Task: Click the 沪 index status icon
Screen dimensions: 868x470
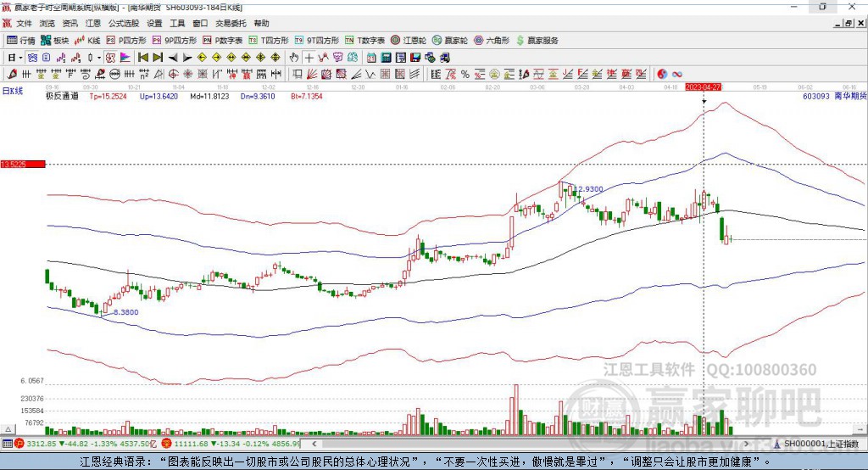Action: pyautogui.click(x=19, y=444)
